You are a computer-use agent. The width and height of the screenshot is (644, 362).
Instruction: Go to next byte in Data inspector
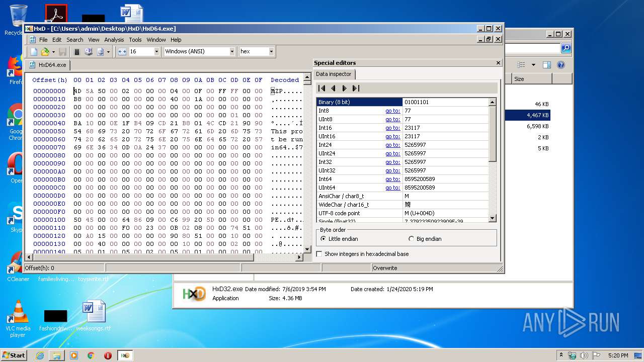coord(344,88)
